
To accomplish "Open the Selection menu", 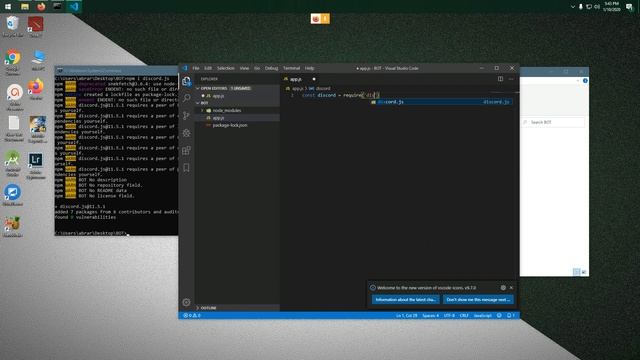I will (x=226, y=68).
